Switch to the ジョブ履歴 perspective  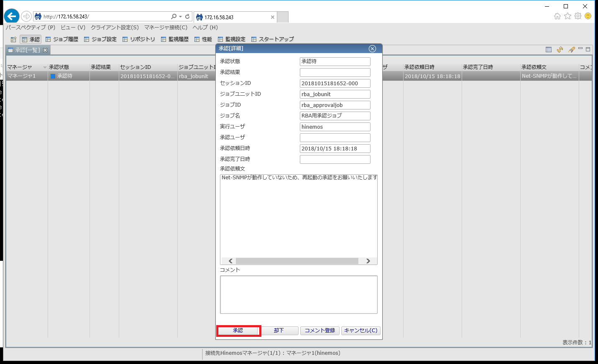62,39
